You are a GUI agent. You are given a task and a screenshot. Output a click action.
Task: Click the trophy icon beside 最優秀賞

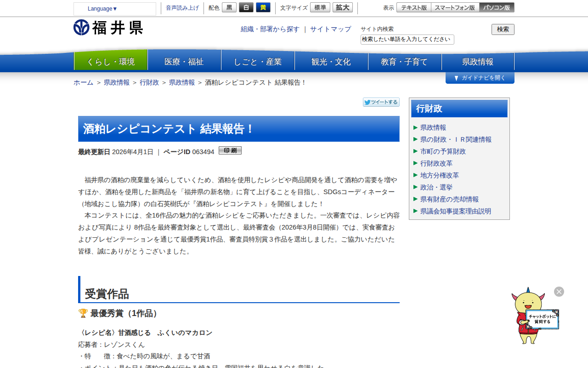coord(83,313)
